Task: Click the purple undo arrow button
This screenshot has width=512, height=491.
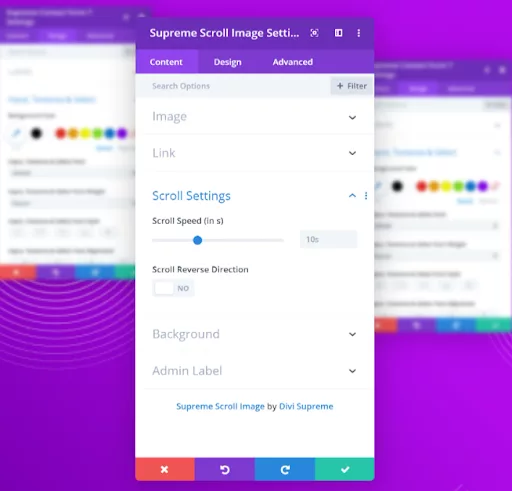Action: point(225,469)
